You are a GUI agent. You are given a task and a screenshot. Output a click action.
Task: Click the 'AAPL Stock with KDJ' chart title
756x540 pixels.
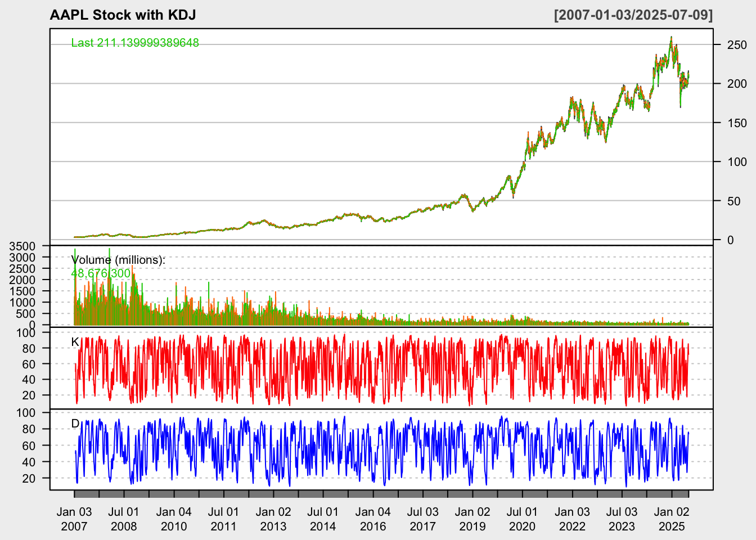pos(123,15)
